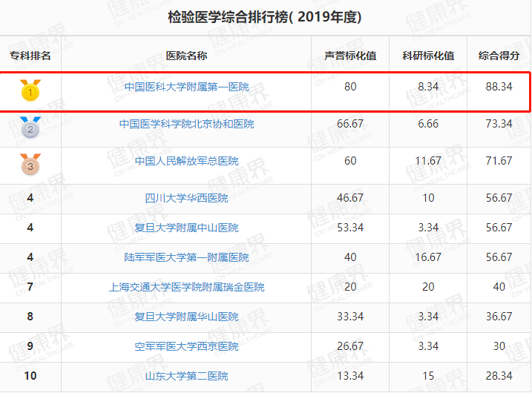The image size is (532, 393).
Task: Select 科研标化值 8.34 in the first row
Action: point(428,87)
